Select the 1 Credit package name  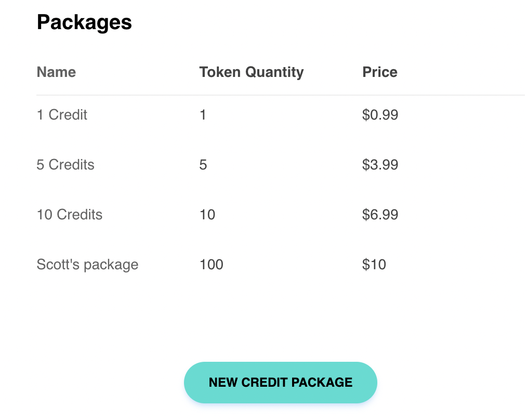(x=62, y=115)
